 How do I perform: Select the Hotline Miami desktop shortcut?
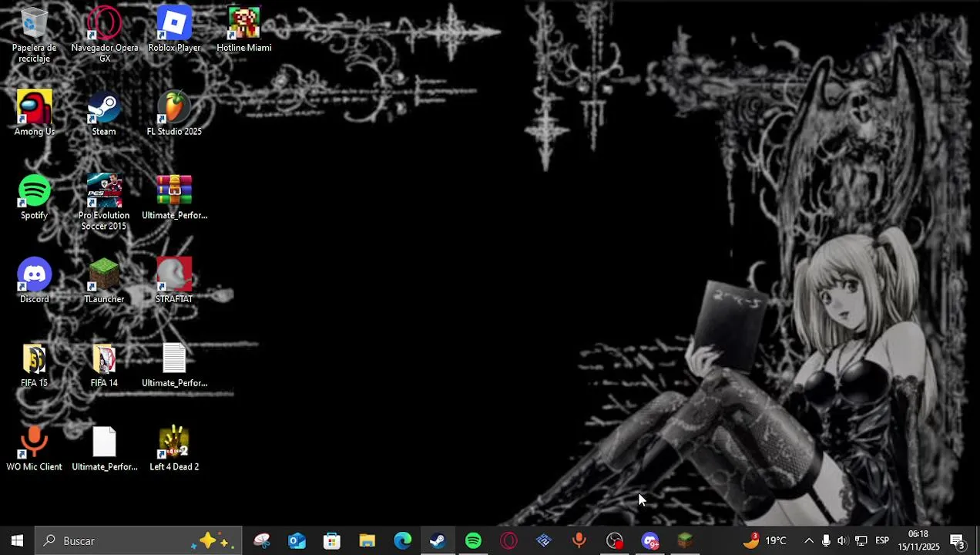243,31
